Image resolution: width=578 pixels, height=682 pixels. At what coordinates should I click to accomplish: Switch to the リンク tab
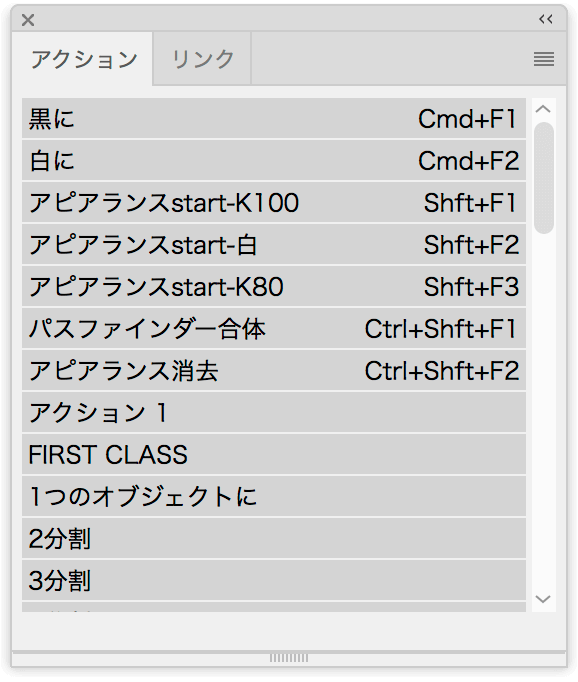[202, 59]
